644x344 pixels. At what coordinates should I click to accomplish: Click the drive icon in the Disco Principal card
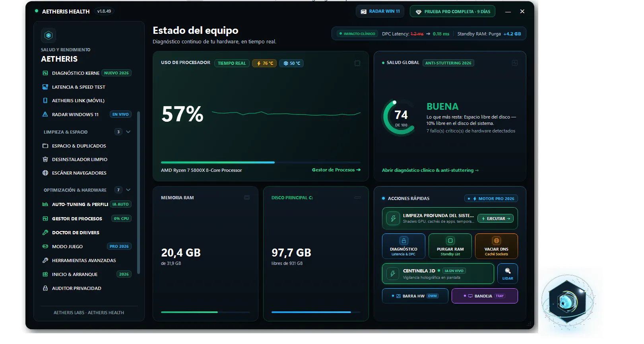[357, 198]
